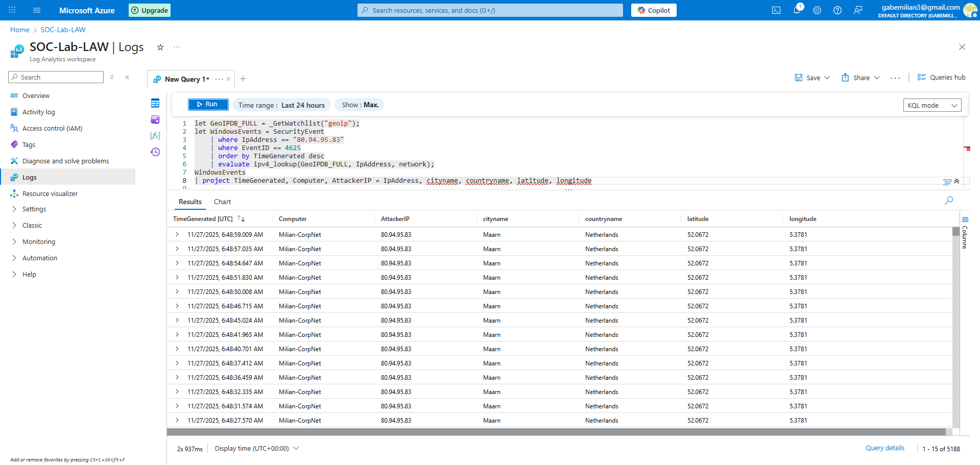Run the KQL query

pyautogui.click(x=208, y=105)
